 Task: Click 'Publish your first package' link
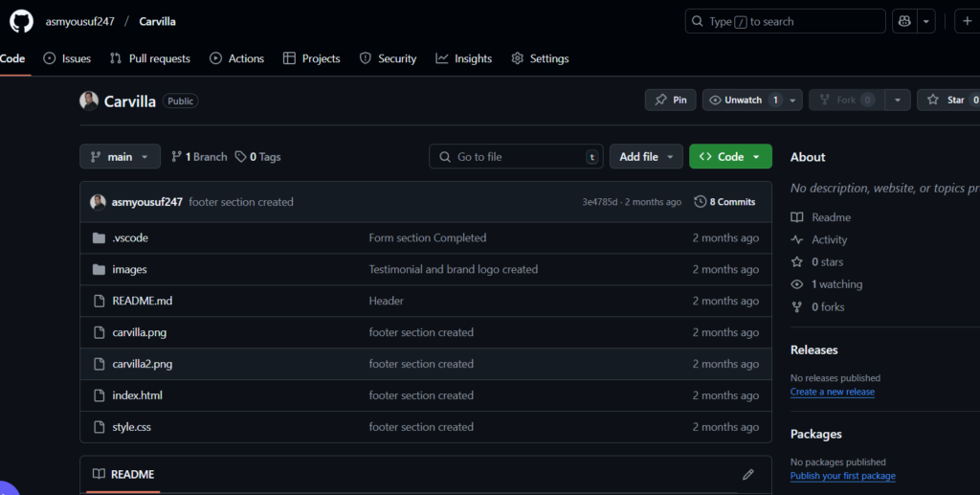click(x=842, y=476)
